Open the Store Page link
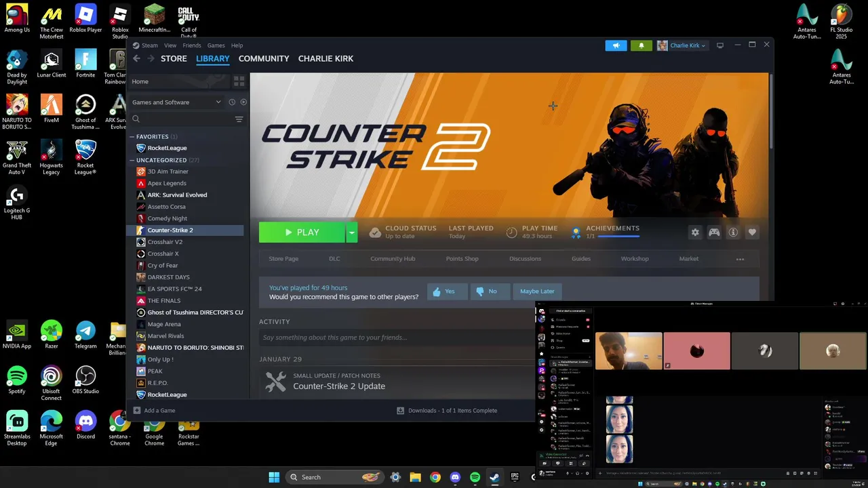 [283, 259]
